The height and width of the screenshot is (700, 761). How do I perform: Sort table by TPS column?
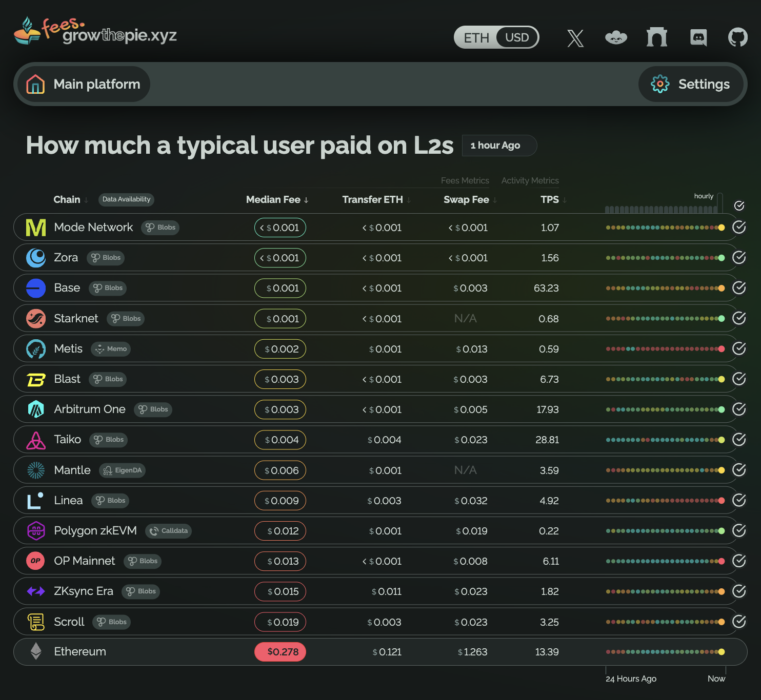tap(554, 199)
